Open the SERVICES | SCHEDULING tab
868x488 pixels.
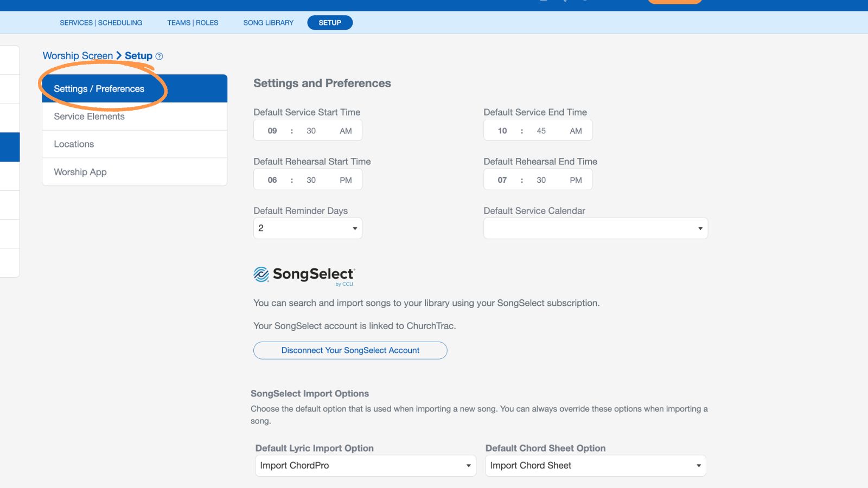101,22
